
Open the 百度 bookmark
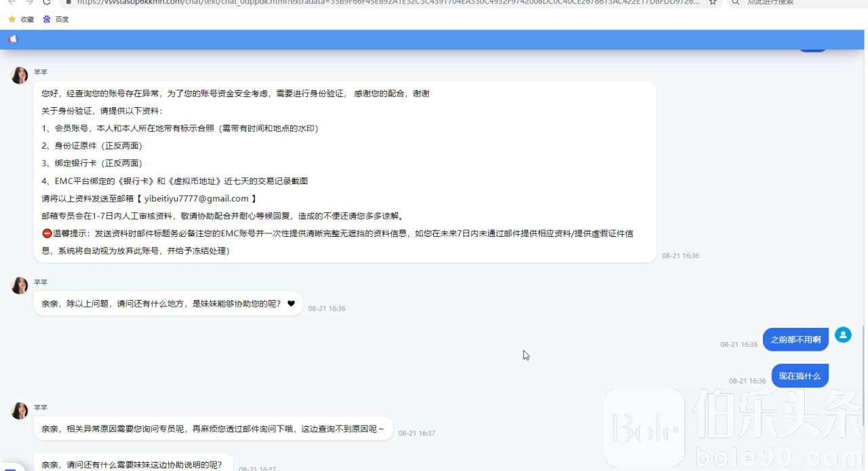pyautogui.click(x=47, y=19)
